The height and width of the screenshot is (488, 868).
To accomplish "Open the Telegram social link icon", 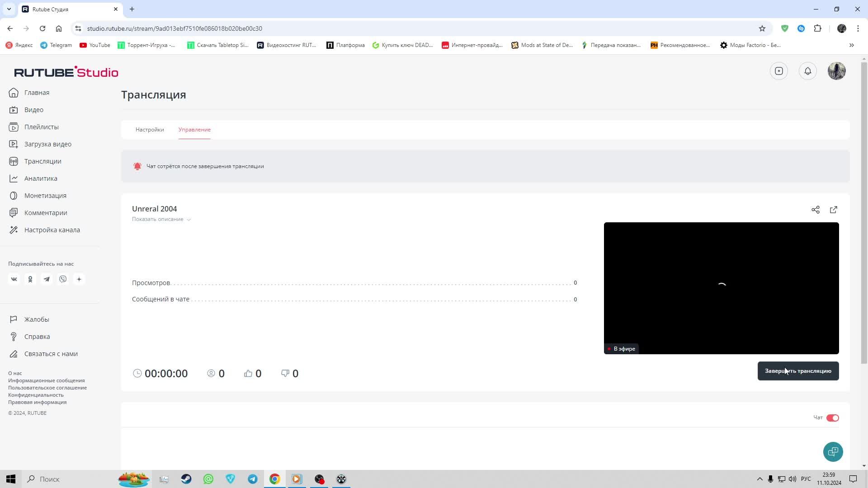I will coord(47,279).
